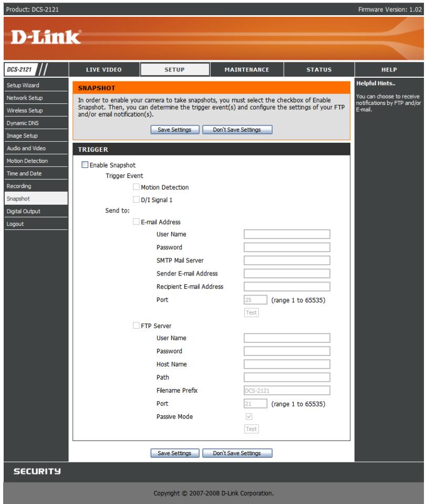Click the E-mail User Name field
Viewport: 425px width, 504px height.
point(287,234)
